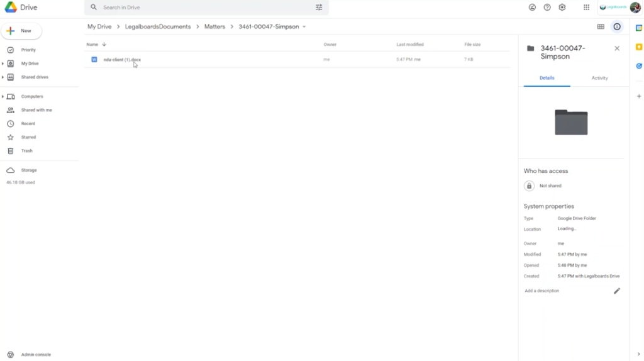This screenshot has width=644, height=361.
Task: Select the Details tab
Action: click(547, 78)
